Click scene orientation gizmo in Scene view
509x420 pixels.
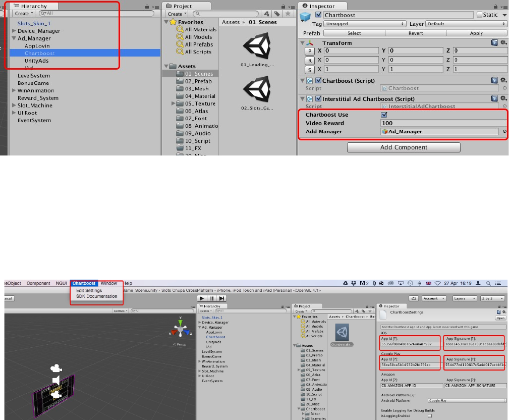181,329
